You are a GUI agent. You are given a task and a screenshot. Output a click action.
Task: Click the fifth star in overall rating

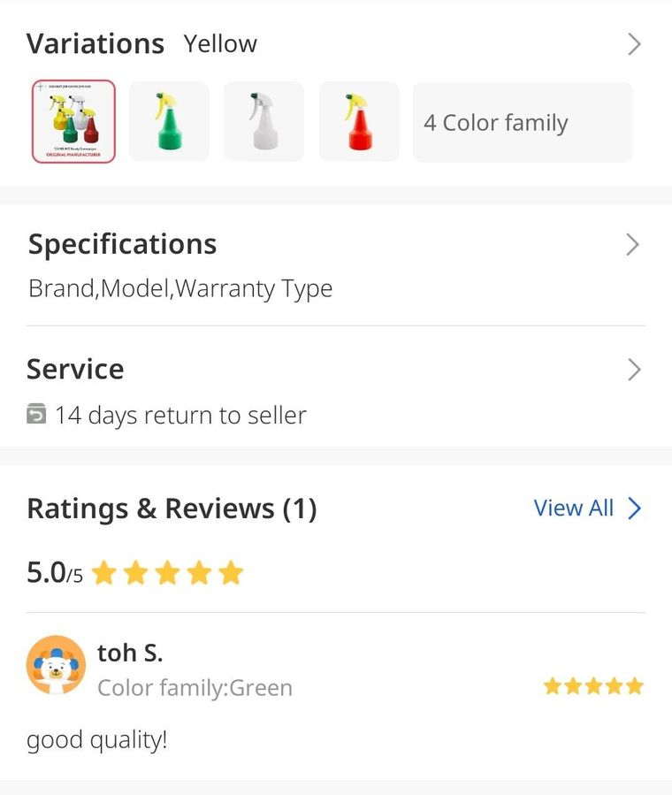click(x=231, y=573)
